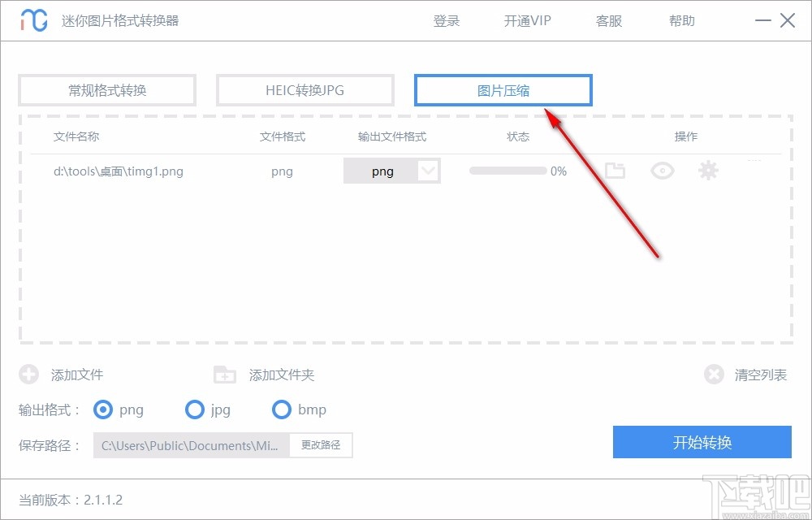Preview timg1.png using the eye icon
Screen dimensions: 812x520
point(662,171)
